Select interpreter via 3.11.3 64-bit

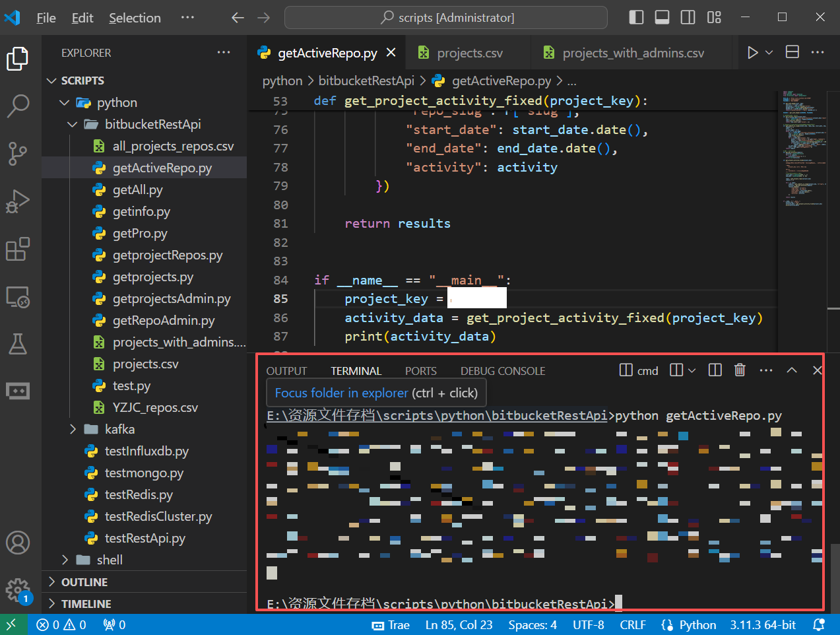[x=763, y=625]
